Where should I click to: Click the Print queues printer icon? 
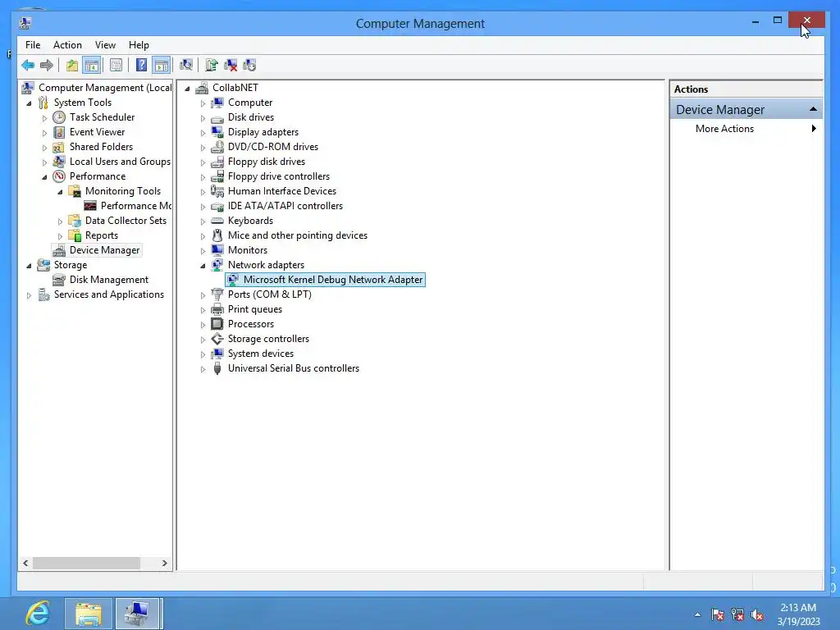217,309
